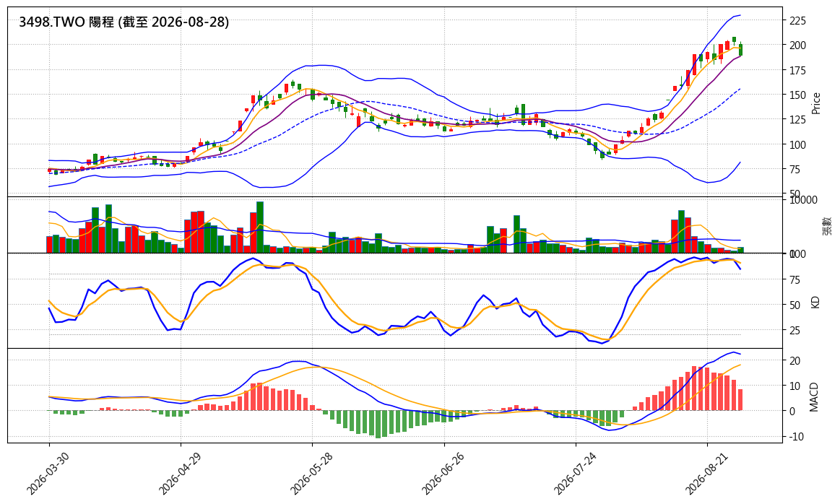840x504 pixels.
Task: Click the "10000" tick on the volume axis
Action: point(804,200)
